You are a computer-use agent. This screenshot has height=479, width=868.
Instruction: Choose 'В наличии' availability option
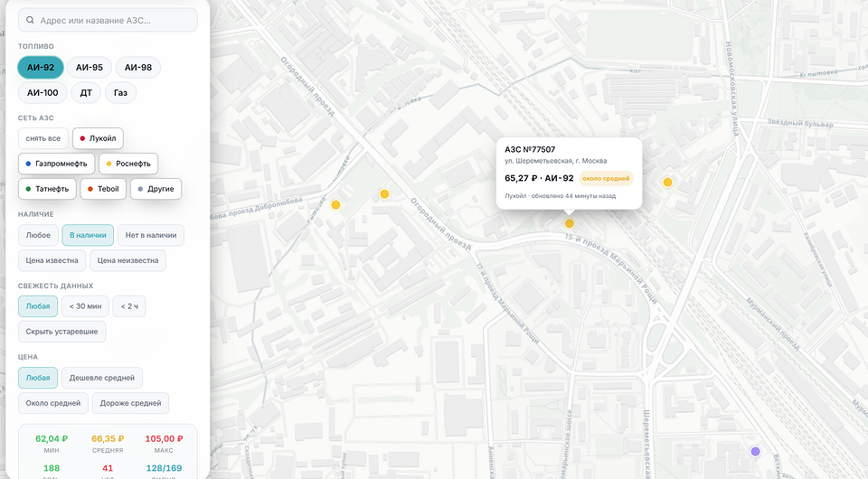(88, 235)
